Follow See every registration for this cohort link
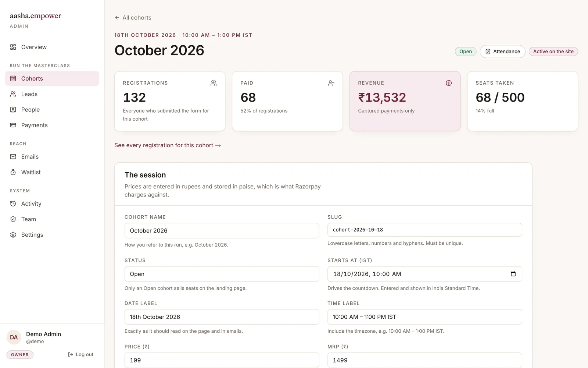Viewport: 588px width, 368px height. (x=168, y=145)
